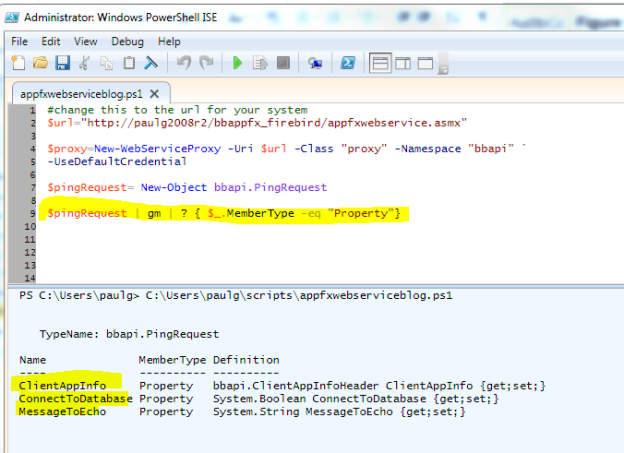Show script pane maximized layout
Viewport: 624px width, 453px height.
[x=425, y=63]
